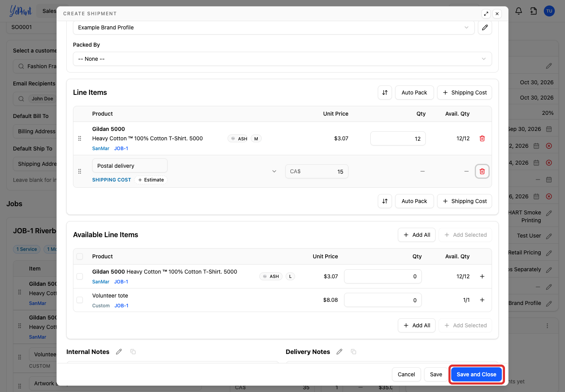Open notifications bell in top bar

519,11
